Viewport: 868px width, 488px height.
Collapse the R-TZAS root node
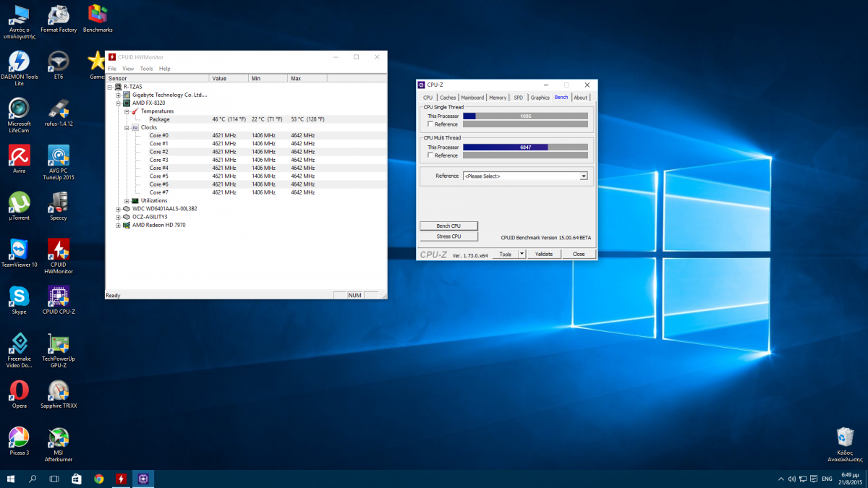111,87
